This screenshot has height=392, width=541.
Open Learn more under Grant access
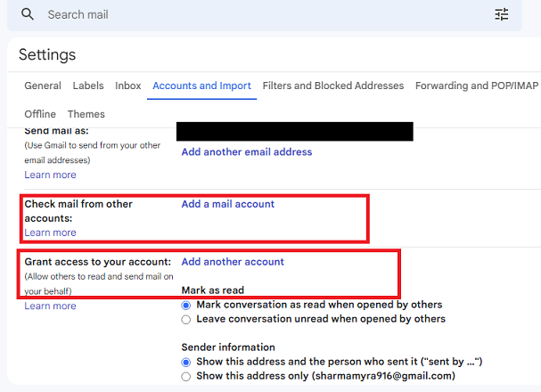50,306
